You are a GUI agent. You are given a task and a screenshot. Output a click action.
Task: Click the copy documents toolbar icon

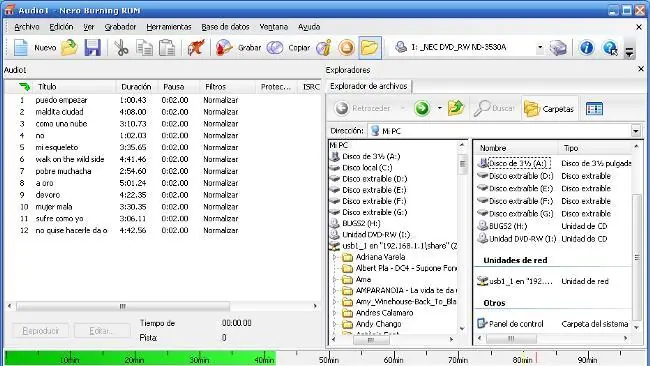144,48
